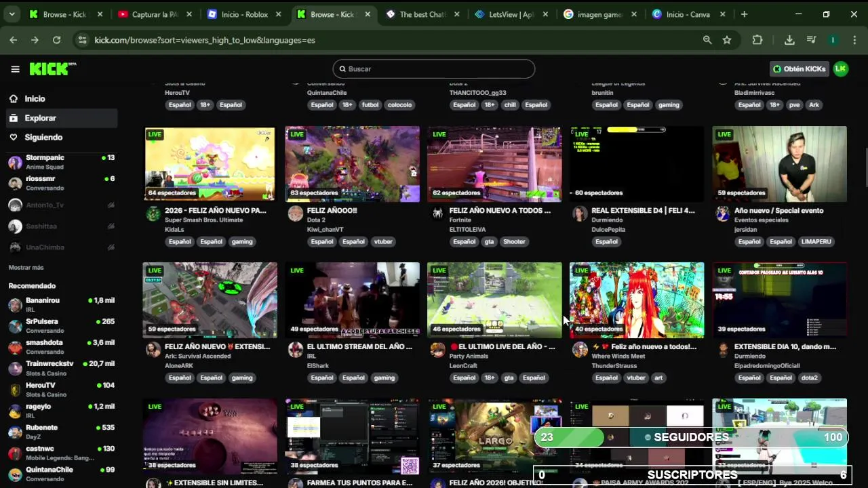Reload the page
The image size is (868, 488).
pos(57,40)
